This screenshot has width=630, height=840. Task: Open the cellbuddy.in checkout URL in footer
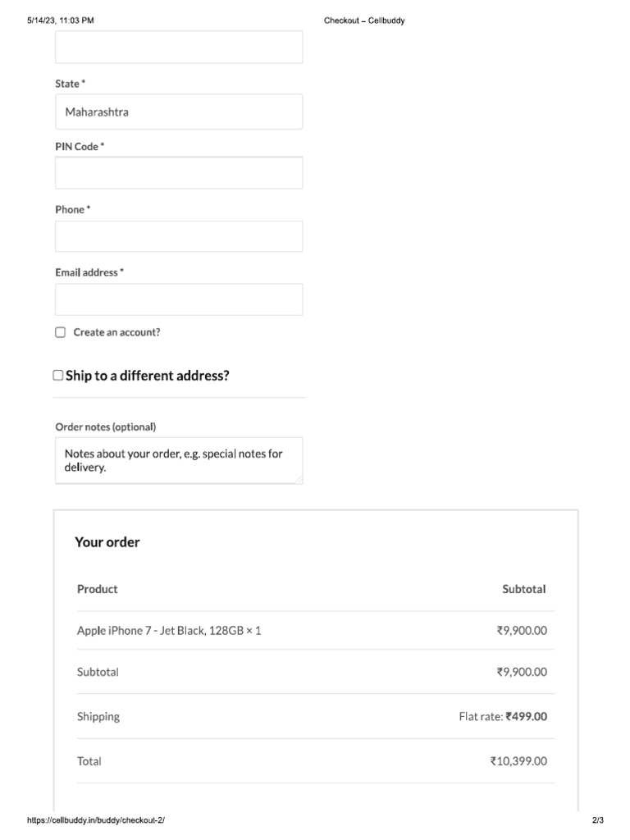(x=102, y=820)
